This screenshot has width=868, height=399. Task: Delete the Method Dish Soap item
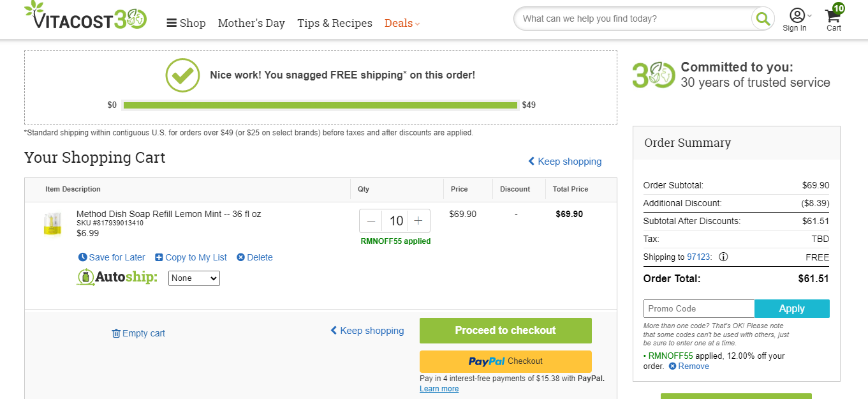254,257
